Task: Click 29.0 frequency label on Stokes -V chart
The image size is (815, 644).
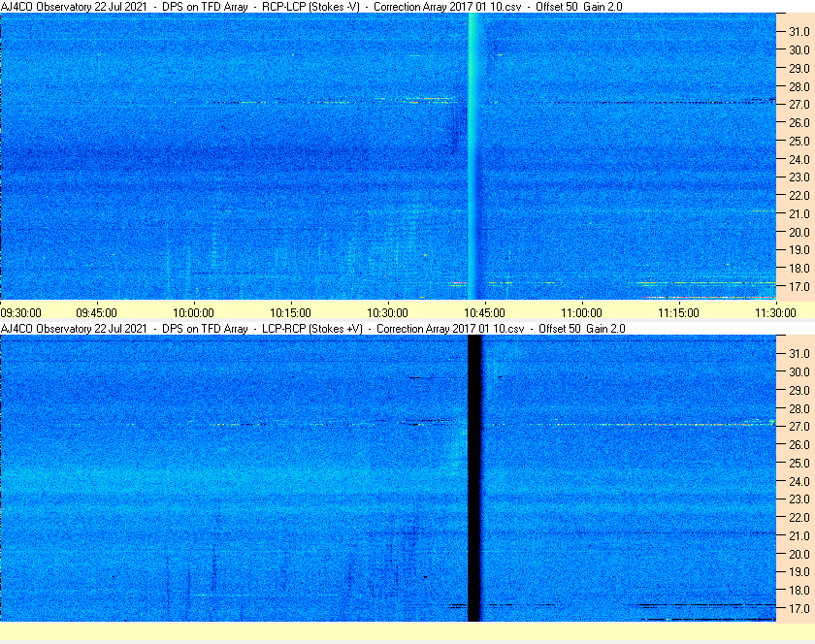Action: pyautogui.click(x=799, y=68)
